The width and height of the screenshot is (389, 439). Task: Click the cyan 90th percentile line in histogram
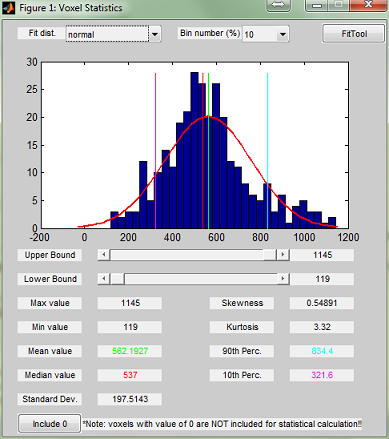coord(267,151)
